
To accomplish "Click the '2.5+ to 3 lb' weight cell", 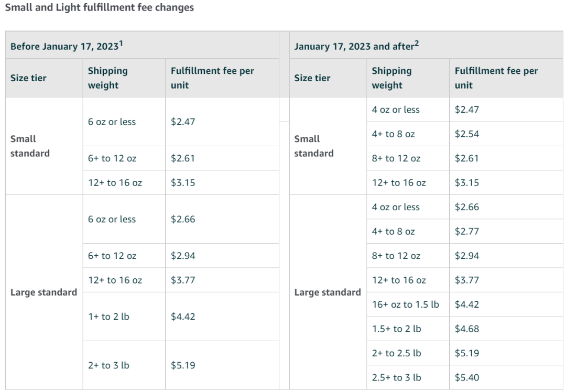I will tap(408, 377).
